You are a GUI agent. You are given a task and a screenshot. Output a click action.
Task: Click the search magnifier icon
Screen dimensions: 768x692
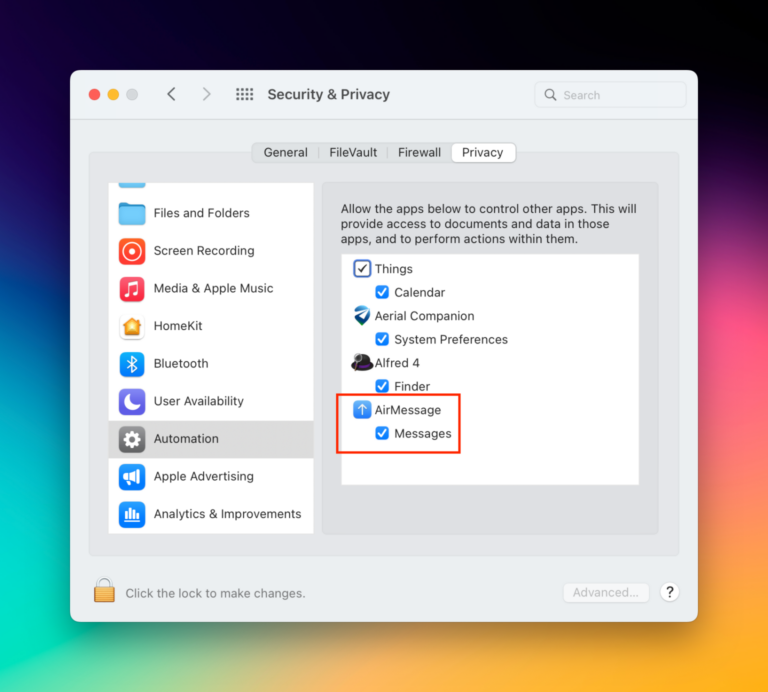[x=551, y=95]
